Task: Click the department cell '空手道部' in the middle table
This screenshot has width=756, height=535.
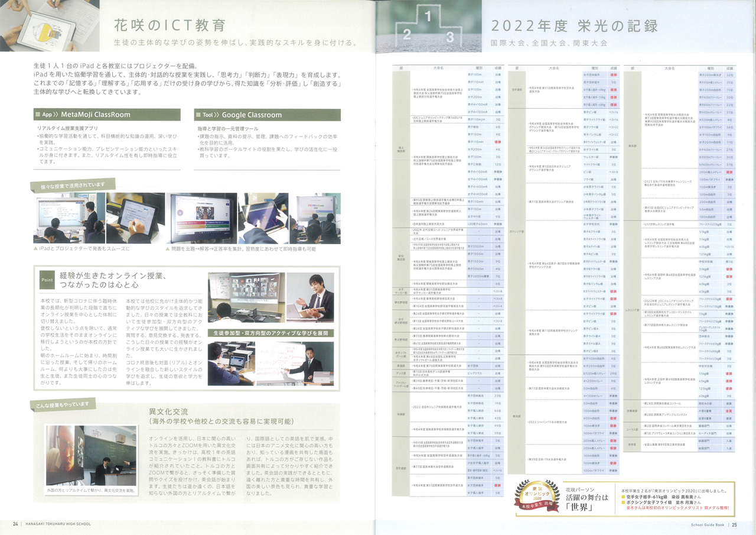Action: coord(517,90)
